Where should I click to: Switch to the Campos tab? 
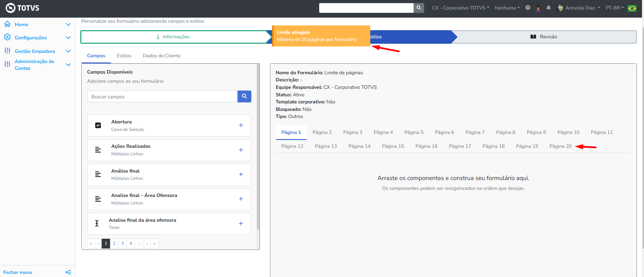(x=96, y=56)
